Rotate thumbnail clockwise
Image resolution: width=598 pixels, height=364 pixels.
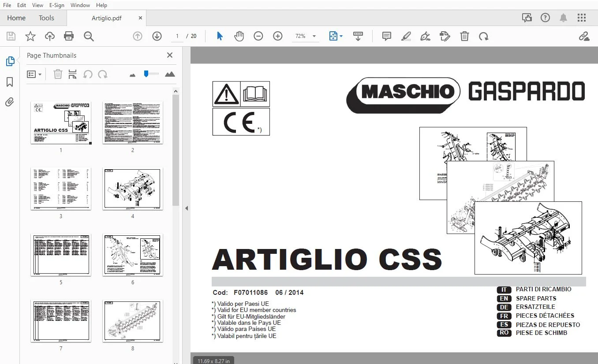coord(103,74)
